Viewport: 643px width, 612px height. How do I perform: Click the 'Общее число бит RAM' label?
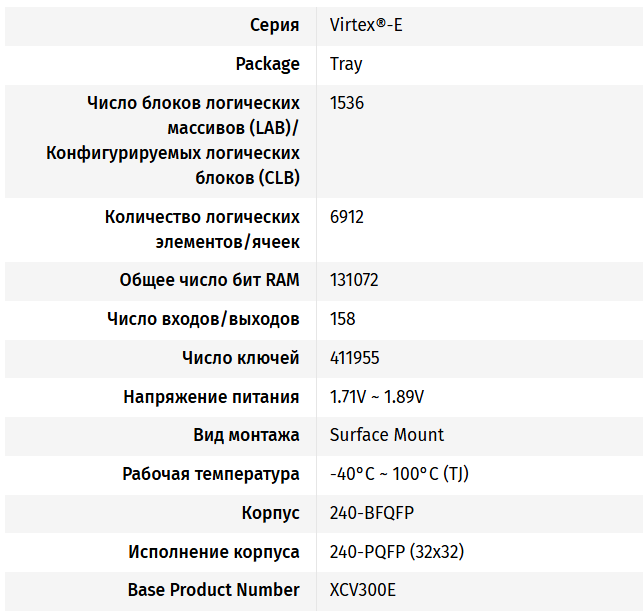pos(209,280)
